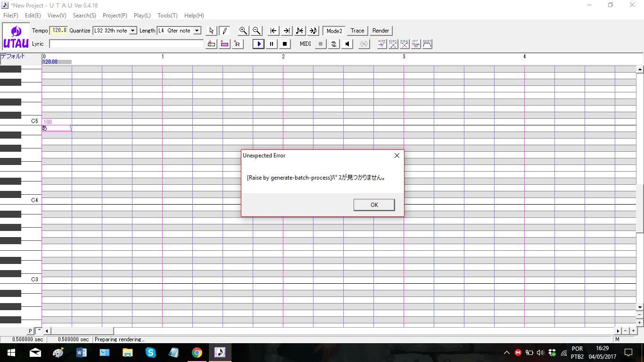Click the Render button

380,31
